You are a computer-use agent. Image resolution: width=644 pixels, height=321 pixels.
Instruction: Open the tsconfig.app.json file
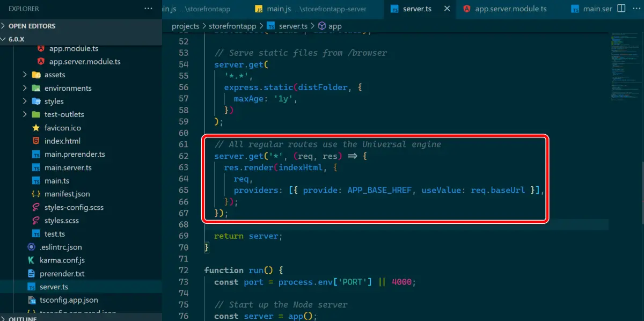[69, 300]
